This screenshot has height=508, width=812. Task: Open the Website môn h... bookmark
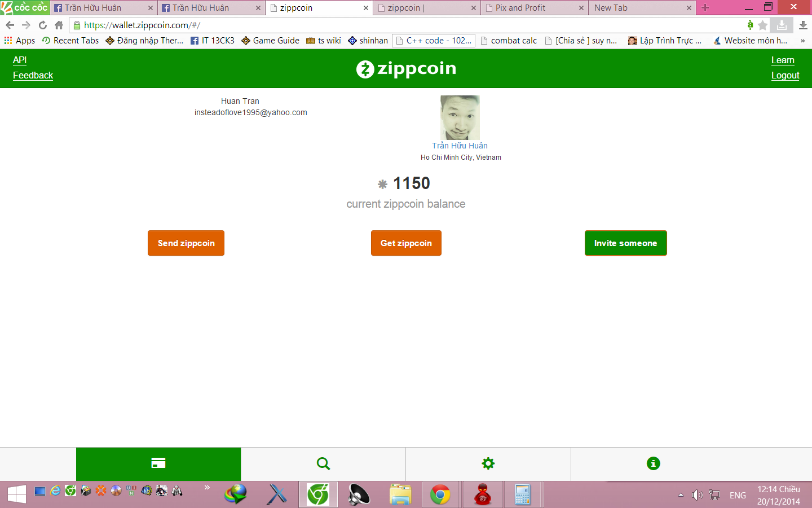(x=751, y=41)
